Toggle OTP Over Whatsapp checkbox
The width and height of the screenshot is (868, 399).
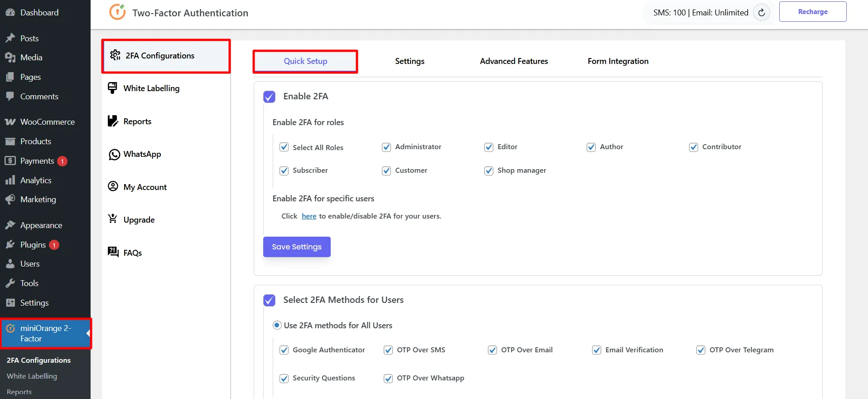[388, 378]
